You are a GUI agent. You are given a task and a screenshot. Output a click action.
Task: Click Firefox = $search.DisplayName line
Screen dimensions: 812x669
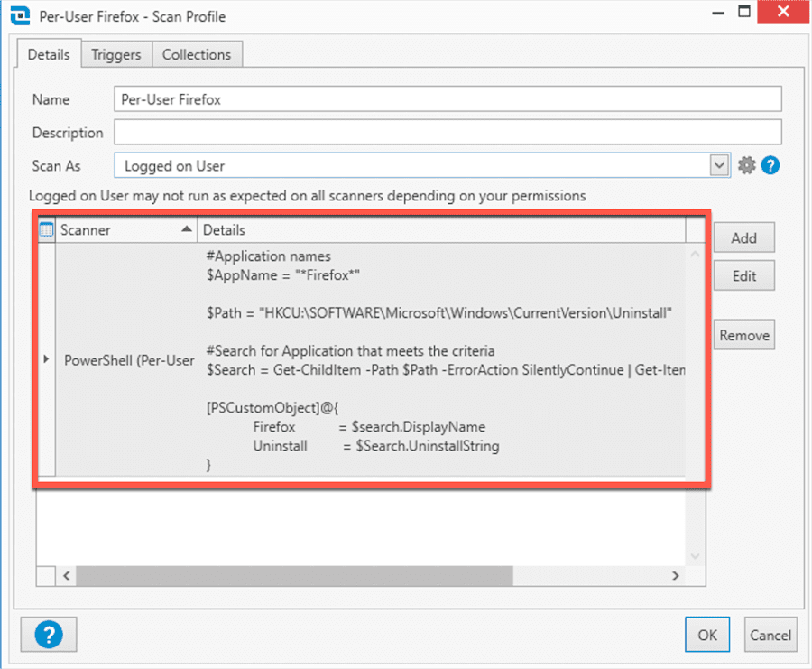(369, 426)
